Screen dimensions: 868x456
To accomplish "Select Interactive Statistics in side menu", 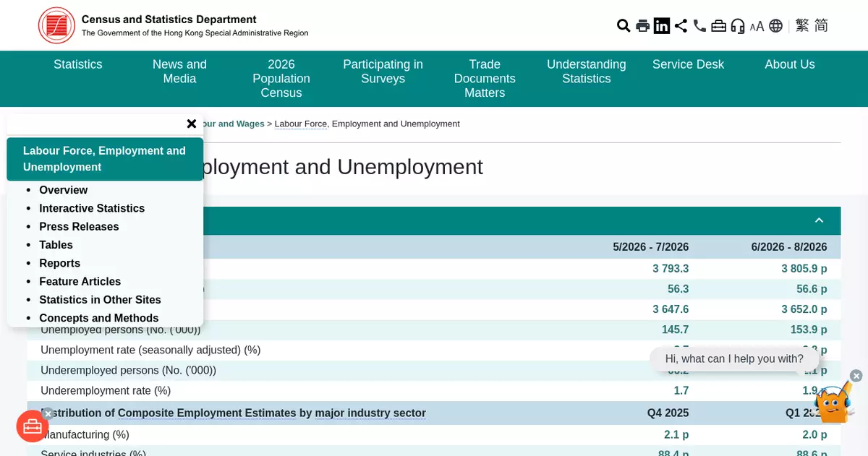I will (x=92, y=208).
